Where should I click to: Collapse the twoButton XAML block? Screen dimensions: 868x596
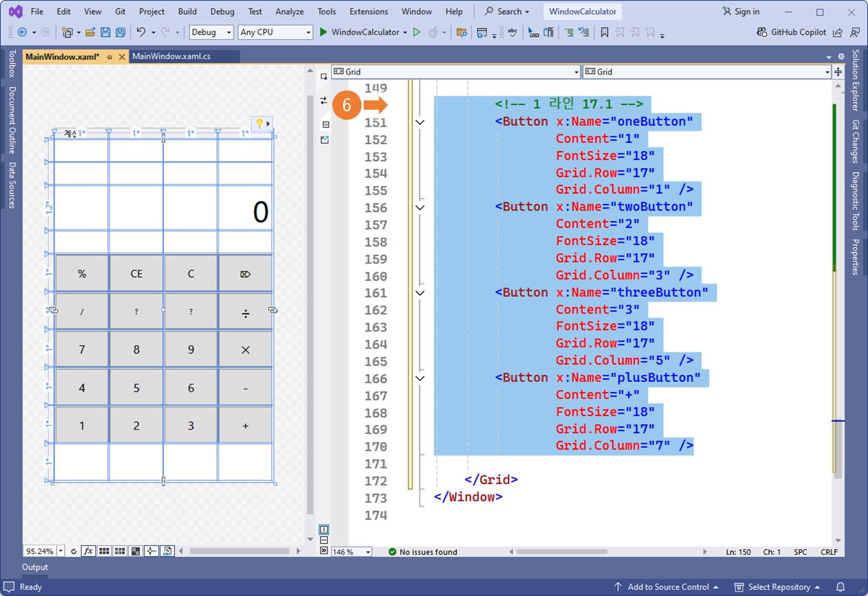pos(420,207)
